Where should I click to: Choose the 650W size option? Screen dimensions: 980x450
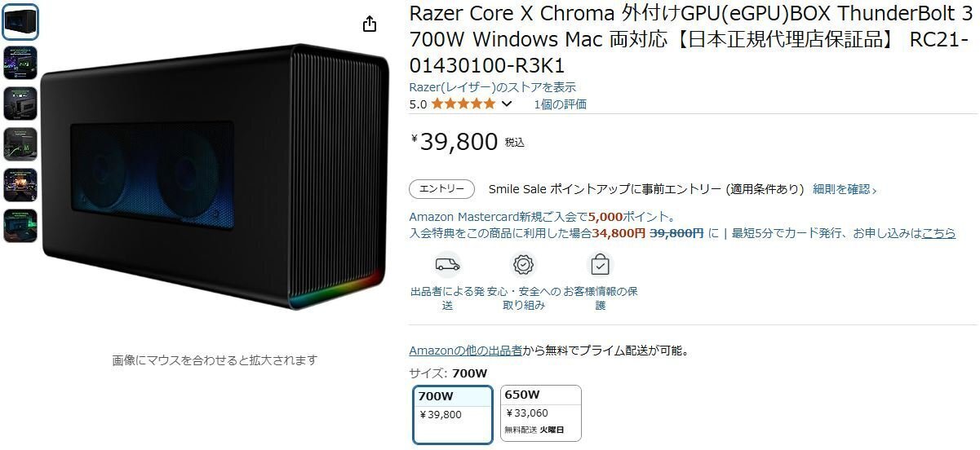[x=540, y=413]
